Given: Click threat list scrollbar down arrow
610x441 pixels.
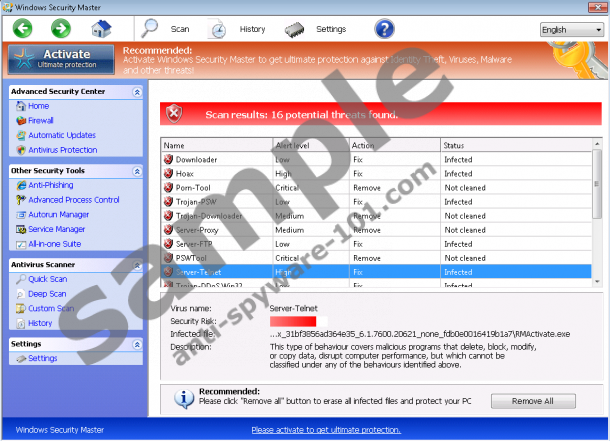Looking at the screenshot, I should pyautogui.click(x=597, y=282).
